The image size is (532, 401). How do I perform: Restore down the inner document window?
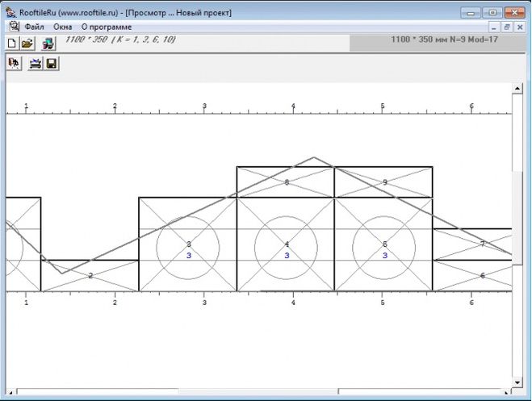[507, 27]
